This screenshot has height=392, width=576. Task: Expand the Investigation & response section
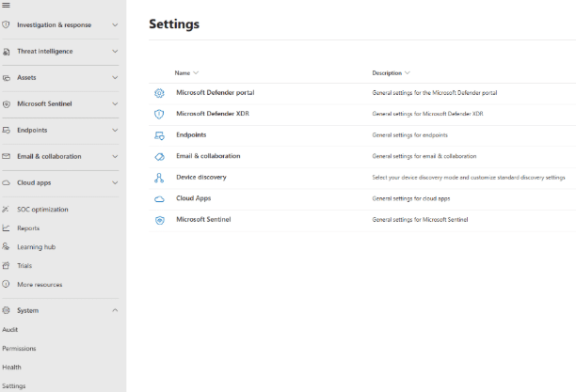click(115, 25)
